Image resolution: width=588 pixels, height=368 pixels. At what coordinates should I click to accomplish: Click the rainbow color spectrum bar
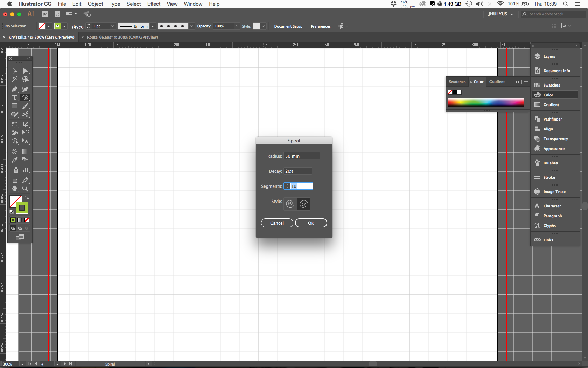coord(486,102)
